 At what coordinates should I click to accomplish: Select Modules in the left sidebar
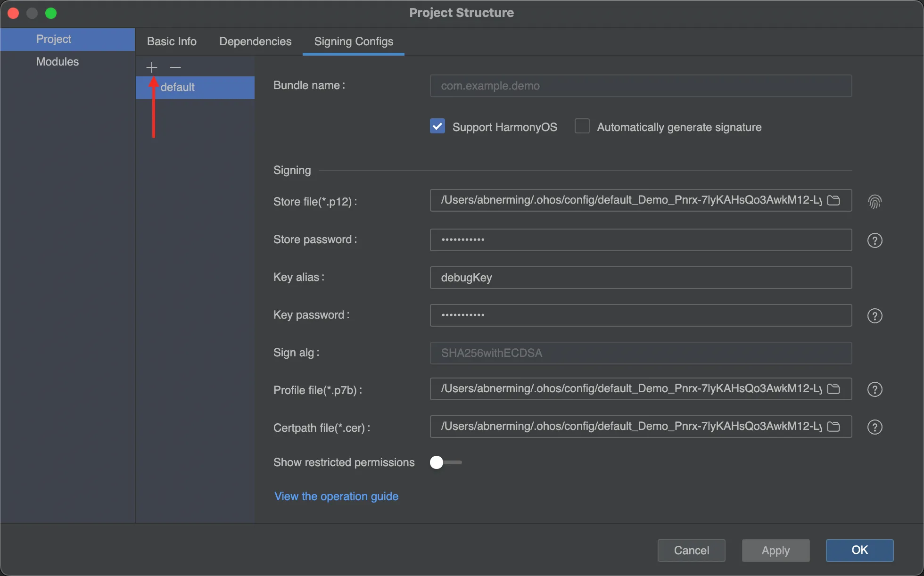click(x=58, y=62)
